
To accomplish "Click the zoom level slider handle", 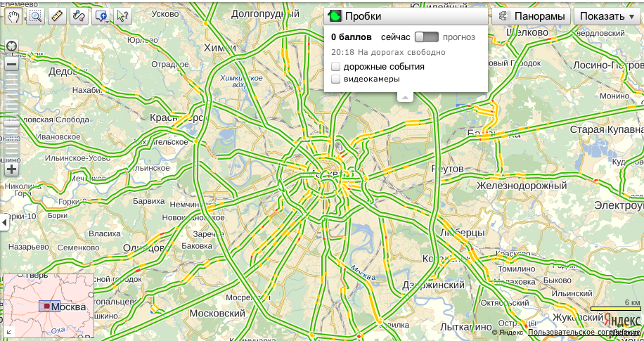I will coord(11,122).
